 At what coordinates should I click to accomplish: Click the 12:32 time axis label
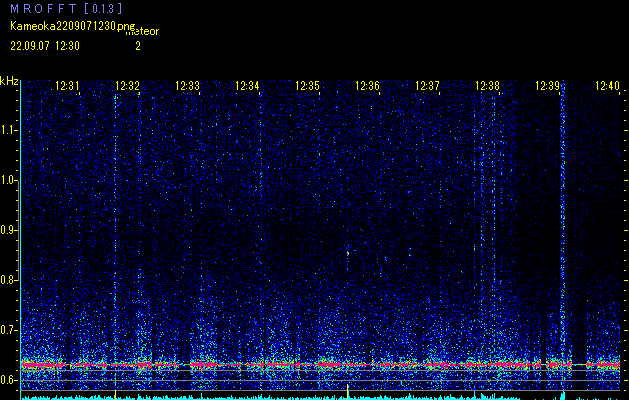(x=127, y=86)
